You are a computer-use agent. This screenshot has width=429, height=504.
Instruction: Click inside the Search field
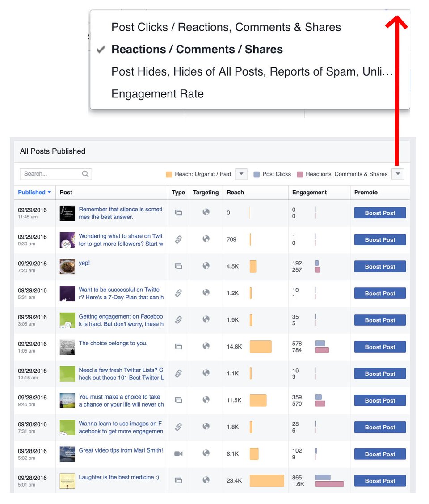point(49,174)
